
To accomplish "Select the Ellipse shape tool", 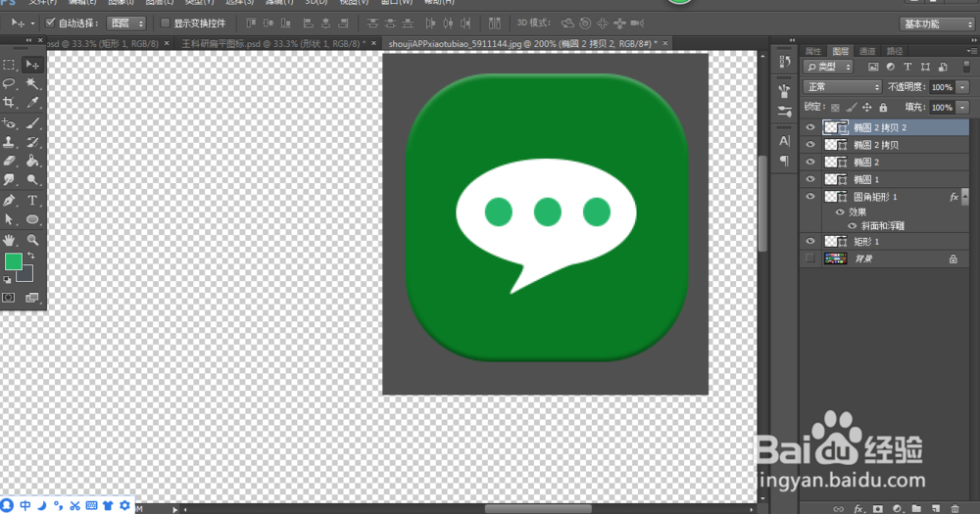I will (x=32, y=219).
